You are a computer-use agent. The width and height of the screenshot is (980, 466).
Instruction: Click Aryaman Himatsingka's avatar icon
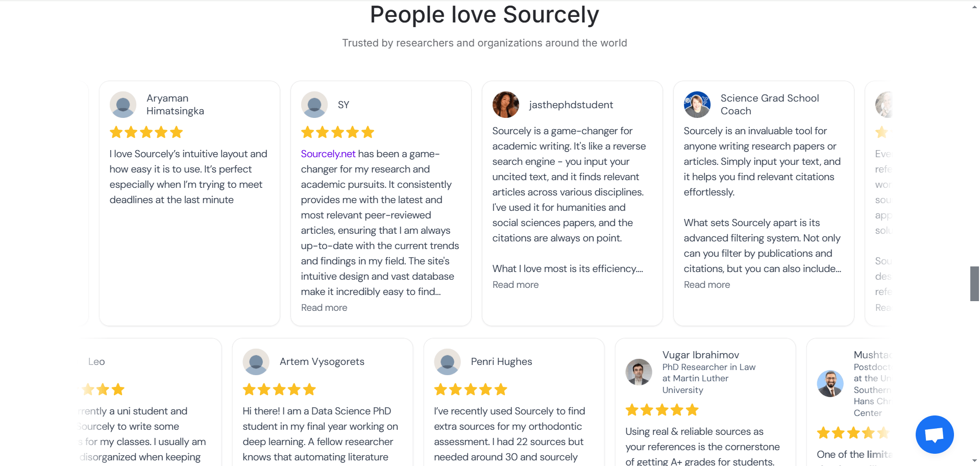click(x=123, y=105)
